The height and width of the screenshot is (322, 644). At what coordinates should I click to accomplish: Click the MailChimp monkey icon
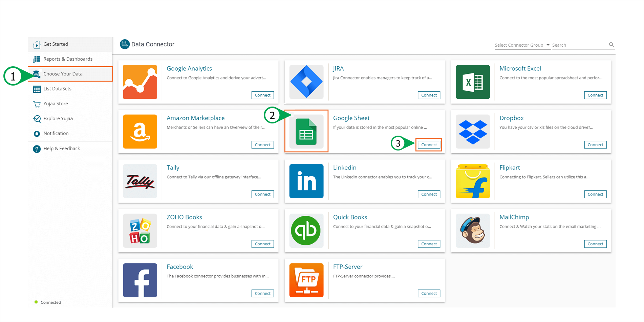473,231
